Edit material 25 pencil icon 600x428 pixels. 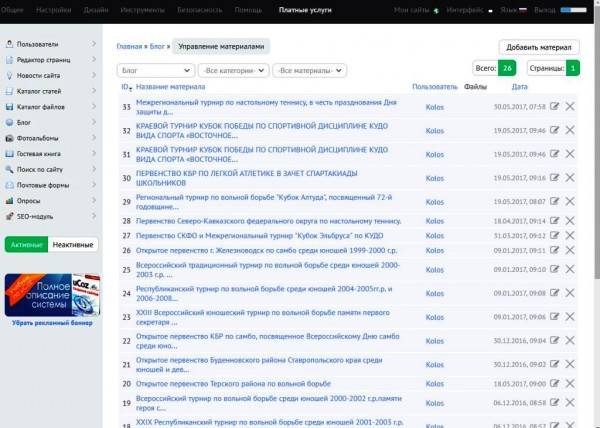[x=554, y=269]
